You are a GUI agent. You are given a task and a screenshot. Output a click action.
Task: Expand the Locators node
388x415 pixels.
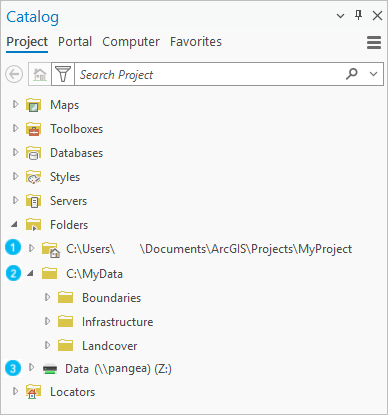[15, 391]
